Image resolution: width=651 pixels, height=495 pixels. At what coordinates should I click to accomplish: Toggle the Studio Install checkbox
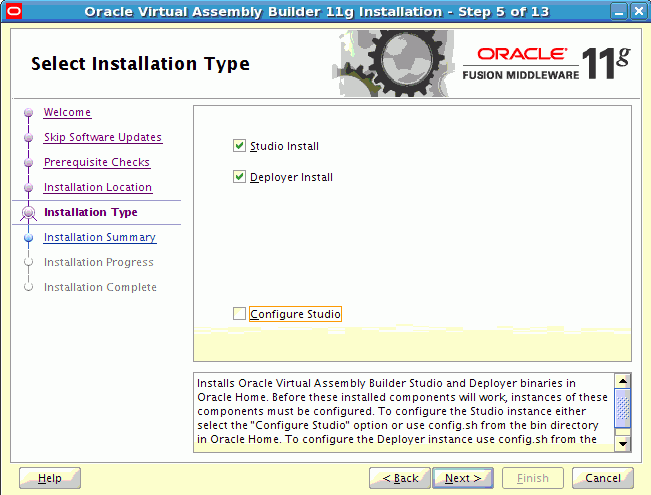[x=239, y=146]
